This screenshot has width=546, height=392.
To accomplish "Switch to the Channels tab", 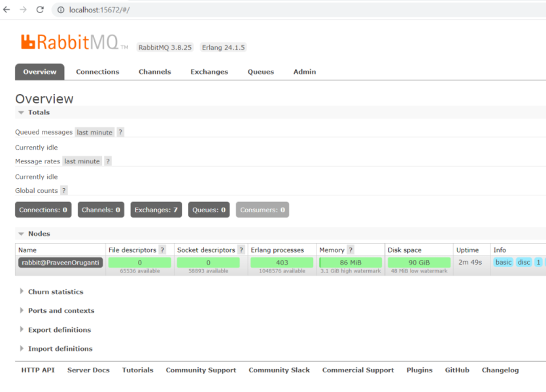I will click(154, 72).
